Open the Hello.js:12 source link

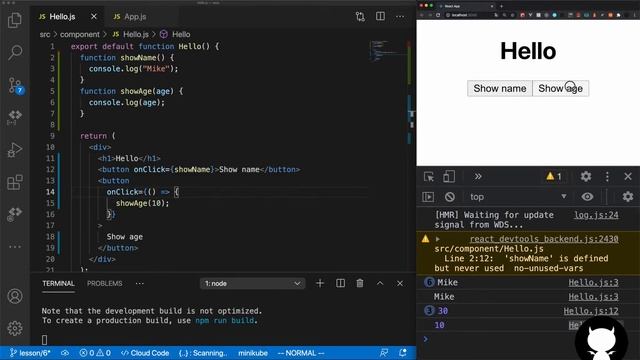tap(591, 311)
